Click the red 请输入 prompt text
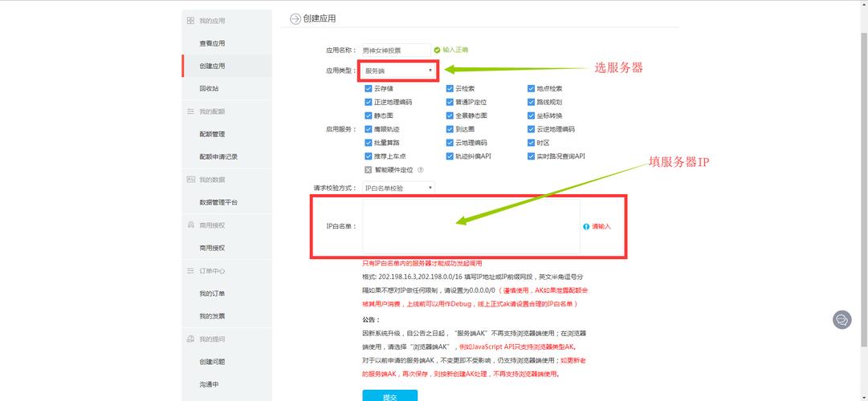868x401 pixels. coord(601,227)
